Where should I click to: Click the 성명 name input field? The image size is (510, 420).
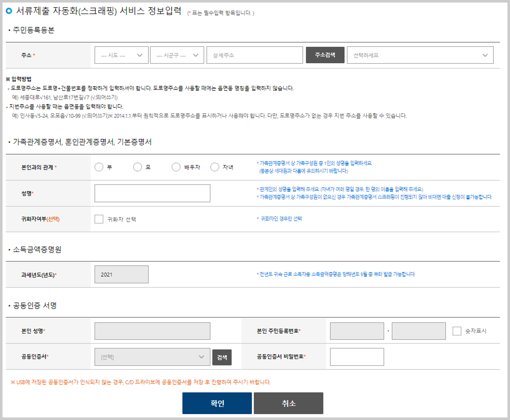coord(152,193)
